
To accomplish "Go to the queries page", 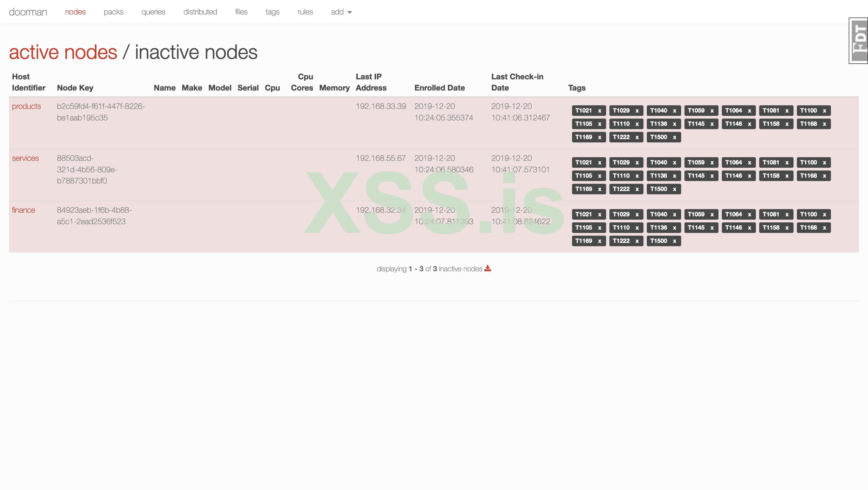I will coord(153,12).
